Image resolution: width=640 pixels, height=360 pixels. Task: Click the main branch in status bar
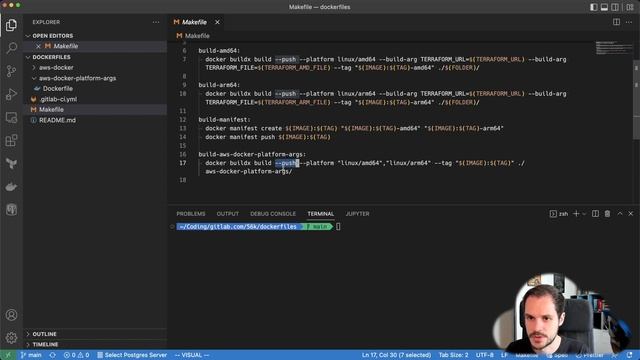31,355
